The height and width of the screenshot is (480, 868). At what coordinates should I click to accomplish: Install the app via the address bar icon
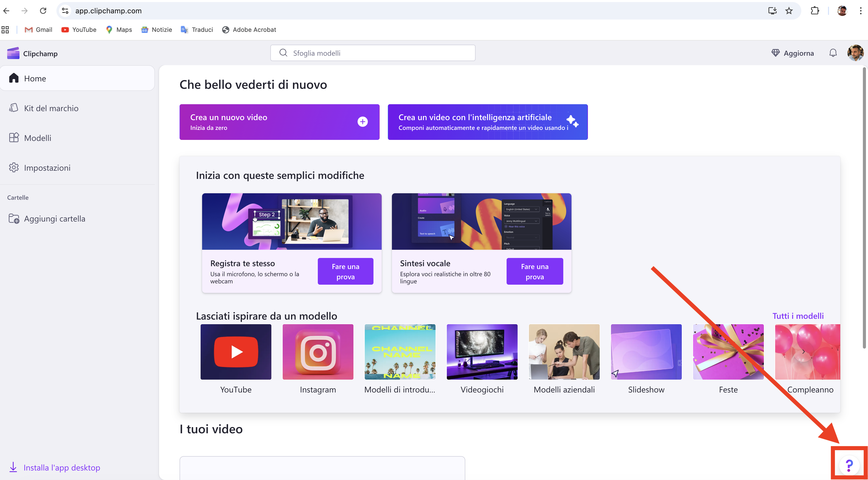click(x=772, y=11)
